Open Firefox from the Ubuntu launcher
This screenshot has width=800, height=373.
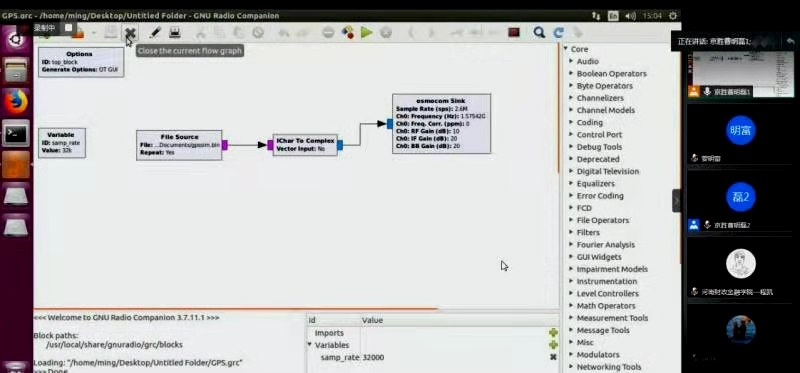tap(16, 103)
